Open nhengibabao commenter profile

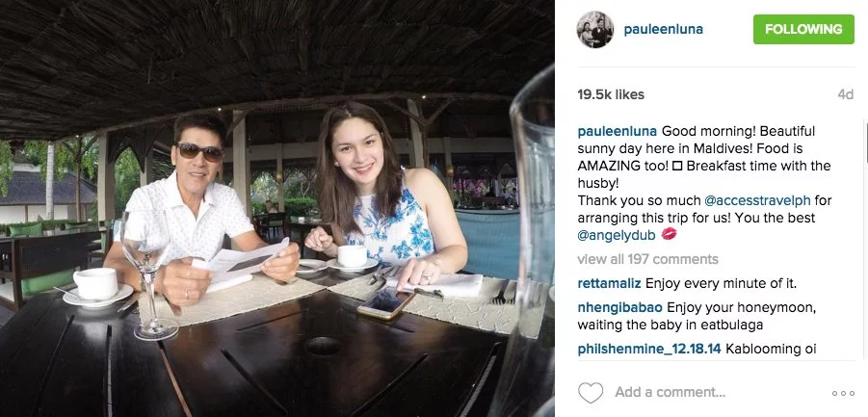point(620,307)
